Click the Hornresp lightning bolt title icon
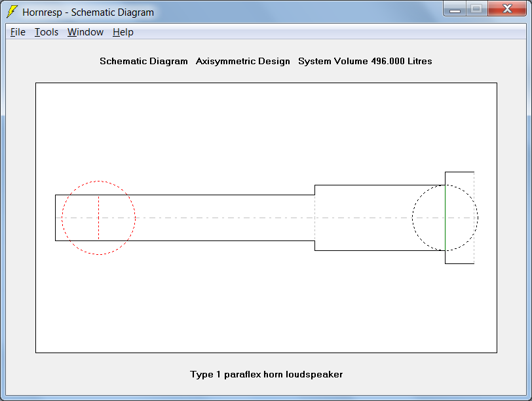This screenshot has width=532, height=401. pos(12,12)
